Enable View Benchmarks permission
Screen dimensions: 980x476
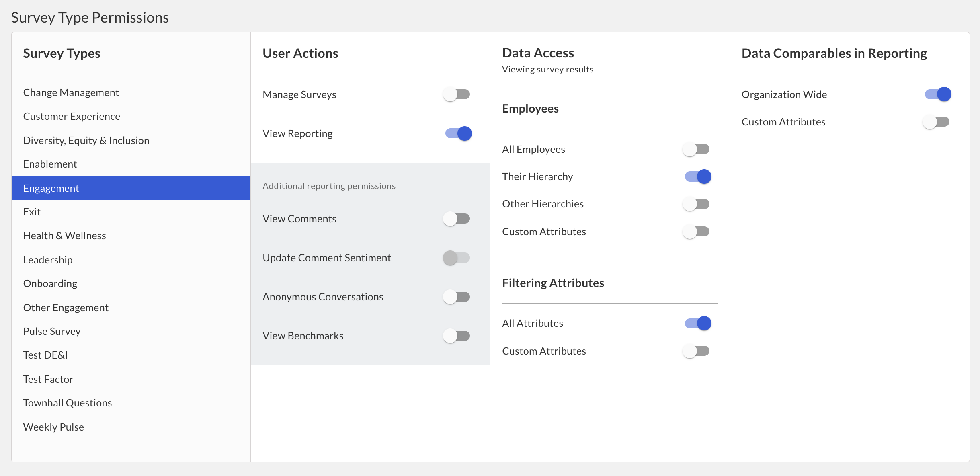pyautogui.click(x=457, y=335)
